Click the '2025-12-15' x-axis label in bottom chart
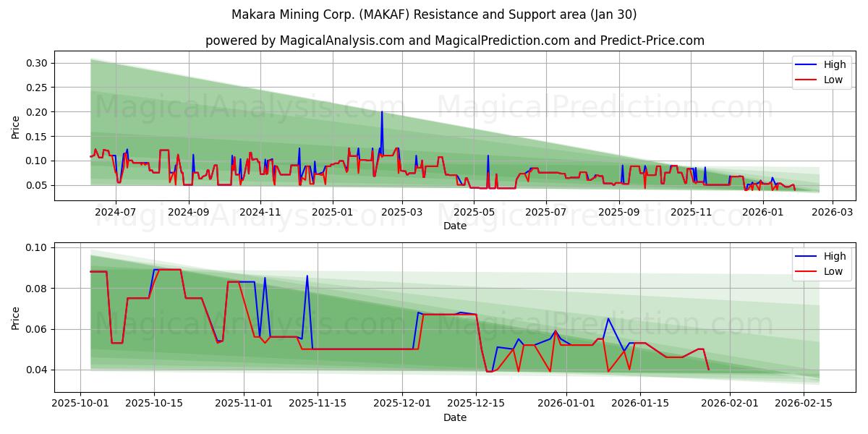868x434 pixels. 476,404
